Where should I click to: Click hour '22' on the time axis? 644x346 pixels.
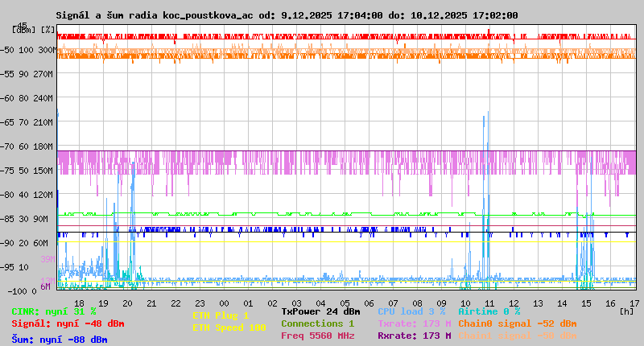[175, 303]
